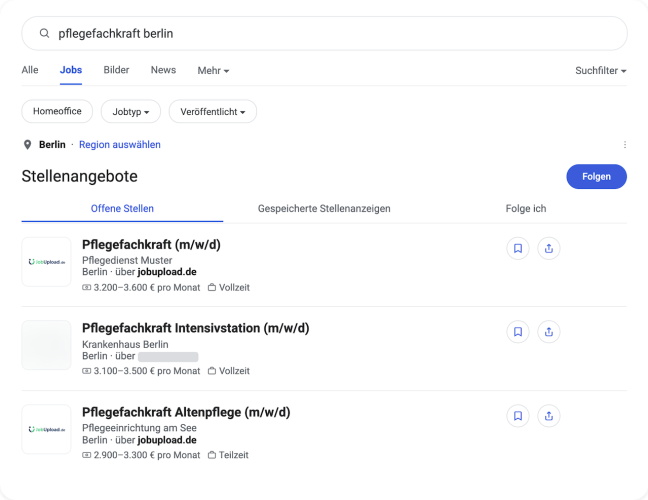Switch to the Alle tab

tap(30, 70)
